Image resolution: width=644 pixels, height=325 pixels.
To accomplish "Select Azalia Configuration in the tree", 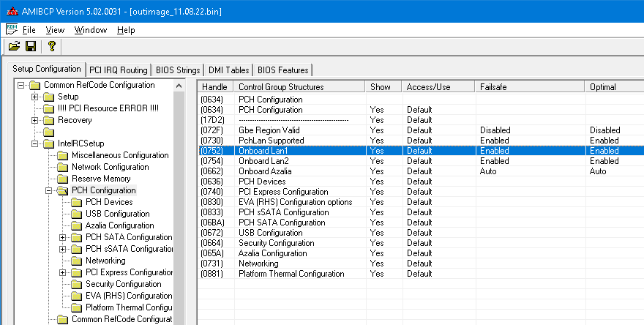I will pos(118,225).
